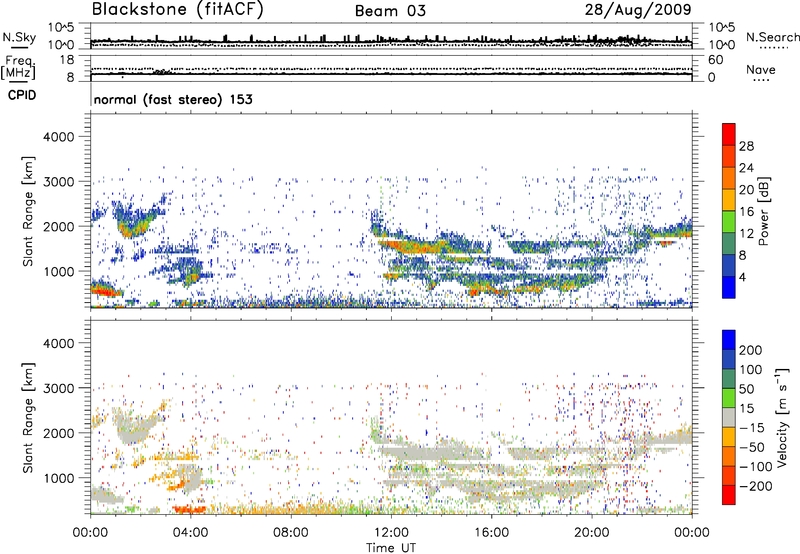Click the "Slant Range [km]" title of the power panel
Viewport: 800px width, 554px height.
[x=28, y=211]
